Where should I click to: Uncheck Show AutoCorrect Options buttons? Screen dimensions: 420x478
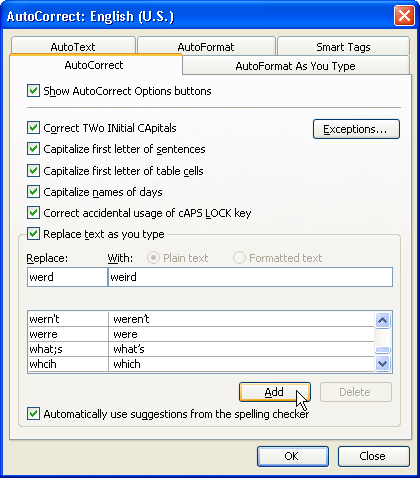(33, 91)
